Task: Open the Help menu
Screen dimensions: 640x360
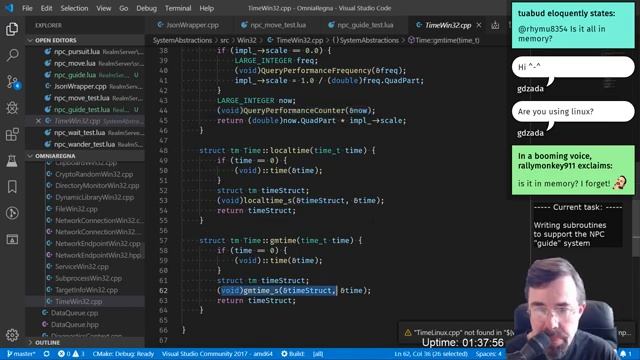Action: pyautogui.click(x=207, y=8)
